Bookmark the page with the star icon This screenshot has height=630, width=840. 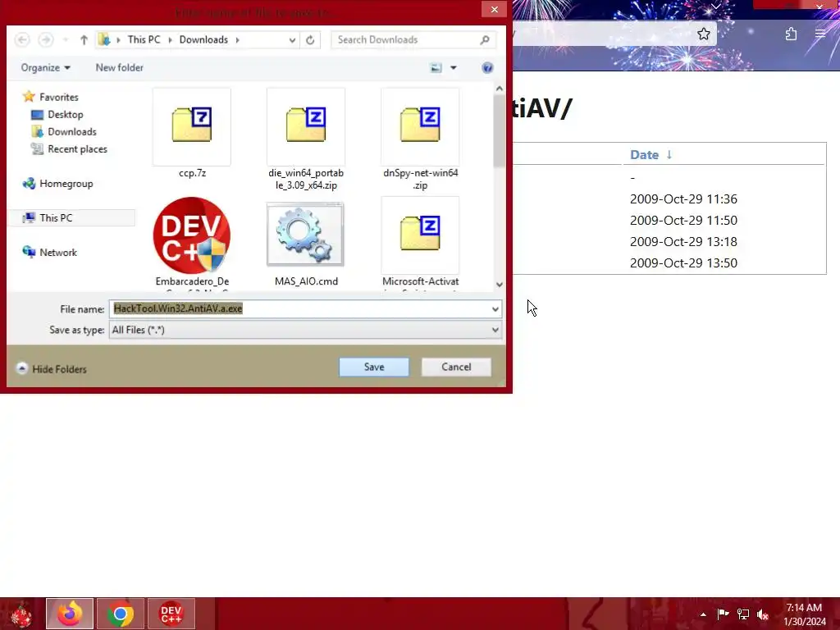pyautogui.click(x=703, y=34)
